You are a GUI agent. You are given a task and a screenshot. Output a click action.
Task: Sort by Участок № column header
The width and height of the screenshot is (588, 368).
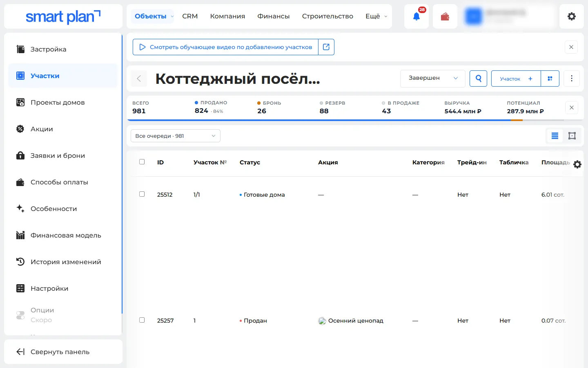pyautogui.click(x=210, y=162)
